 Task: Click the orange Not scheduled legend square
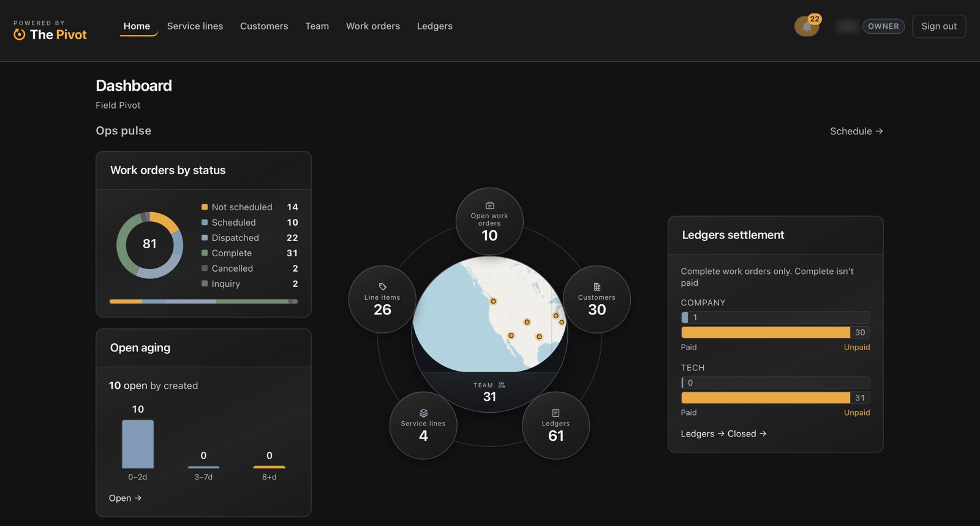click(x=205, y=207)
